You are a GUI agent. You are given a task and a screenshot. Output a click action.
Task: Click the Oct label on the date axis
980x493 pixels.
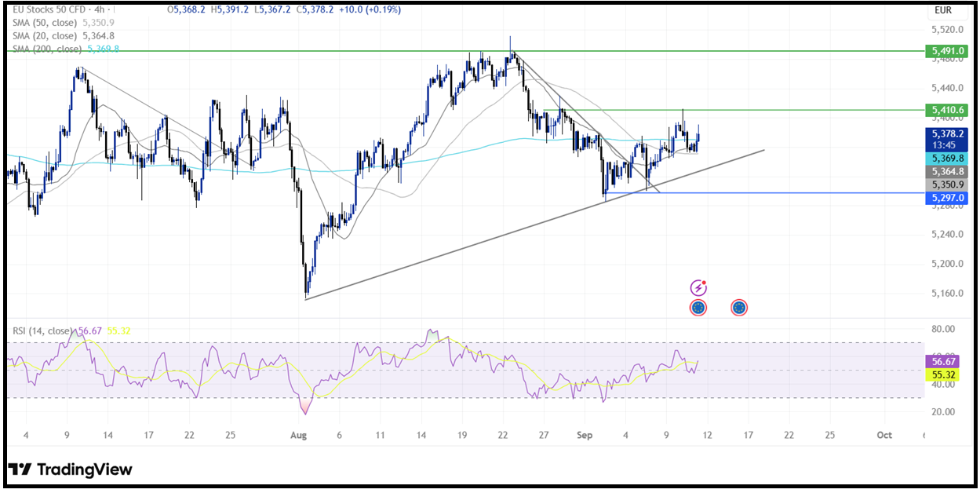(x=884, y=435)
